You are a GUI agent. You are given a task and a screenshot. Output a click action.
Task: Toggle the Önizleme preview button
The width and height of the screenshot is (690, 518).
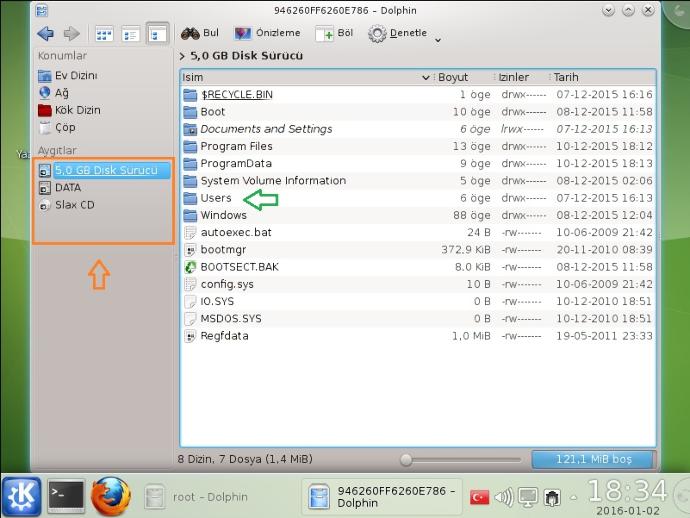click(x=267, y=33)
